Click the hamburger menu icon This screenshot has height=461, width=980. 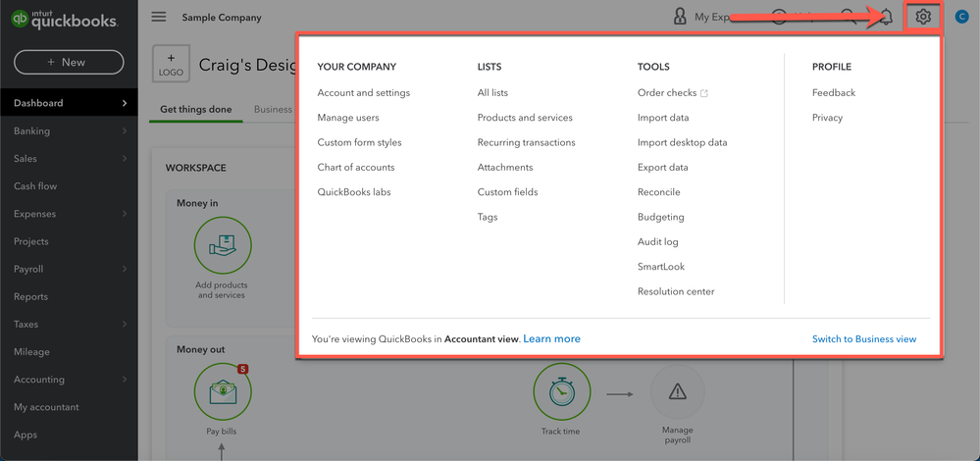[159, 17]
